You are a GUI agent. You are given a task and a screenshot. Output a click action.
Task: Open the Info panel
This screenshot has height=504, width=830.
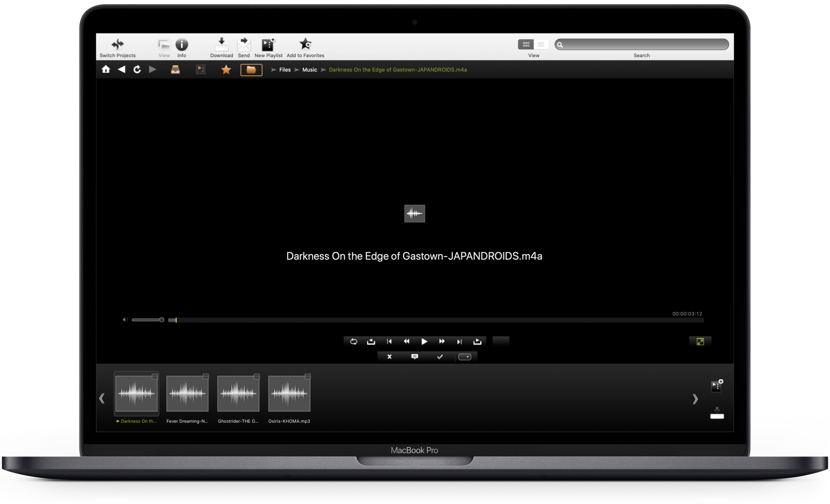(x=182, y=45)
